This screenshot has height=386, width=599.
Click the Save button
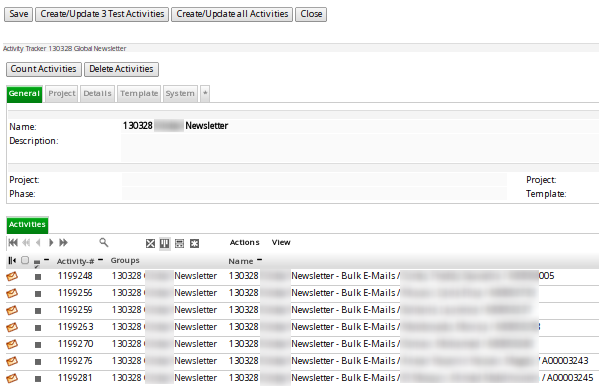click(18, 14)
